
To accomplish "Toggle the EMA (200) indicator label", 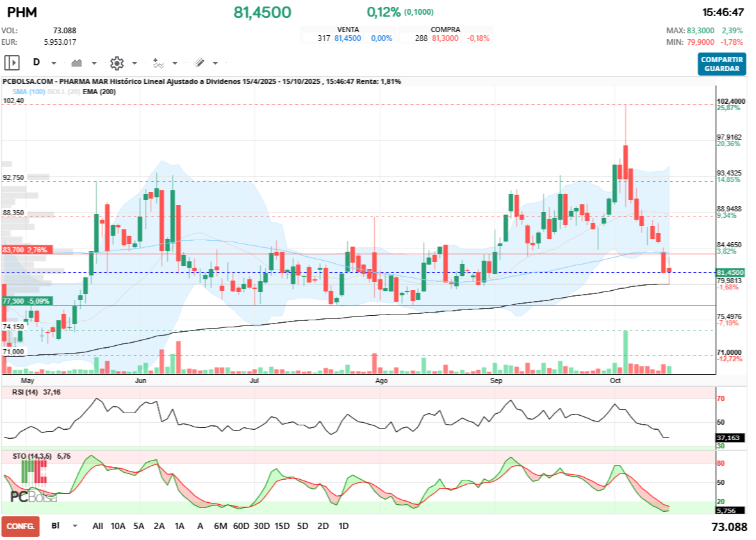I will tap(99, 92).
